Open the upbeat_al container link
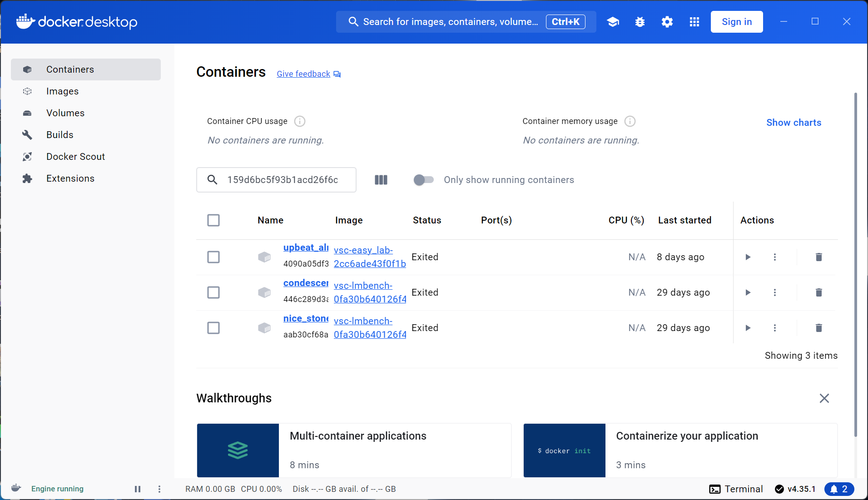 coord(306,248)
